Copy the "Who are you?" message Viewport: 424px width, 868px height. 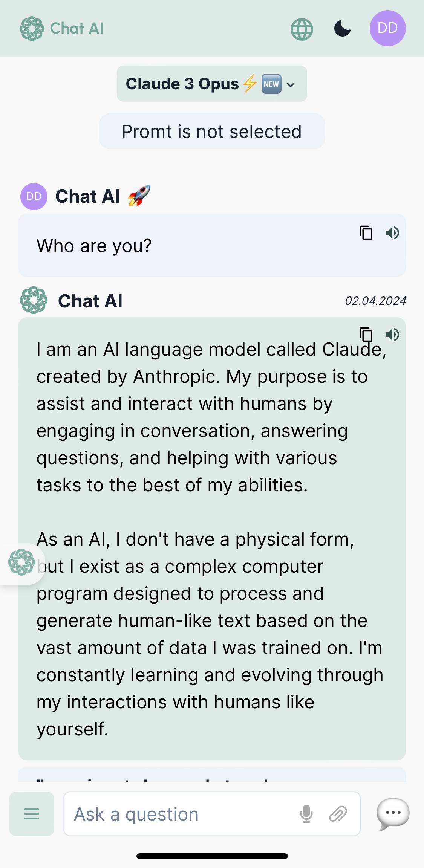click(366, 233)
